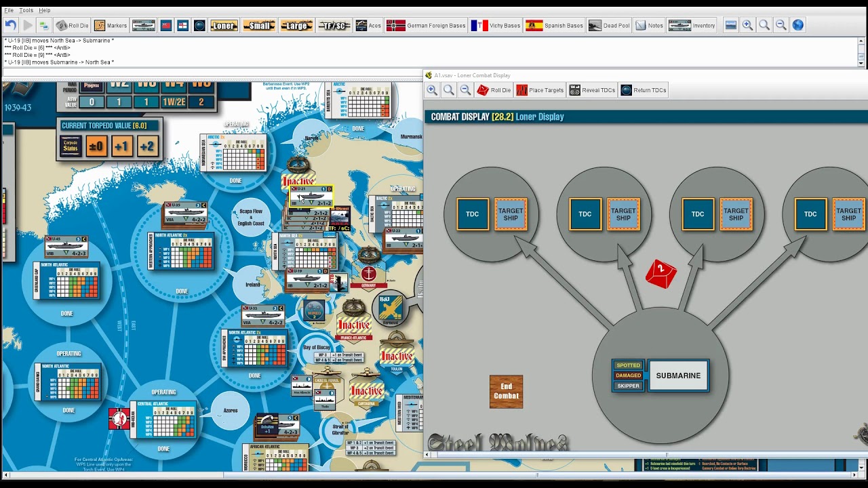Open the Small convoy display button
This screenshot has width=868, height=488.
tap(259, 26)
